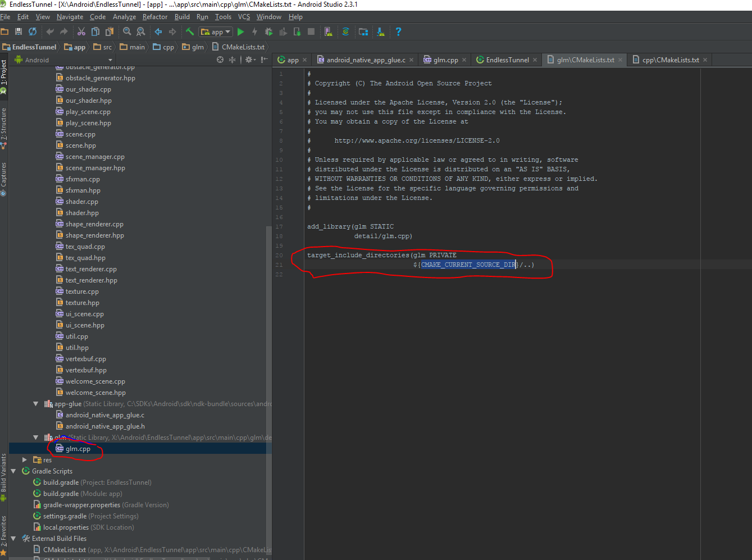Click the Find magnifier icon
The image size is (752, 560).
coord(127,32)
